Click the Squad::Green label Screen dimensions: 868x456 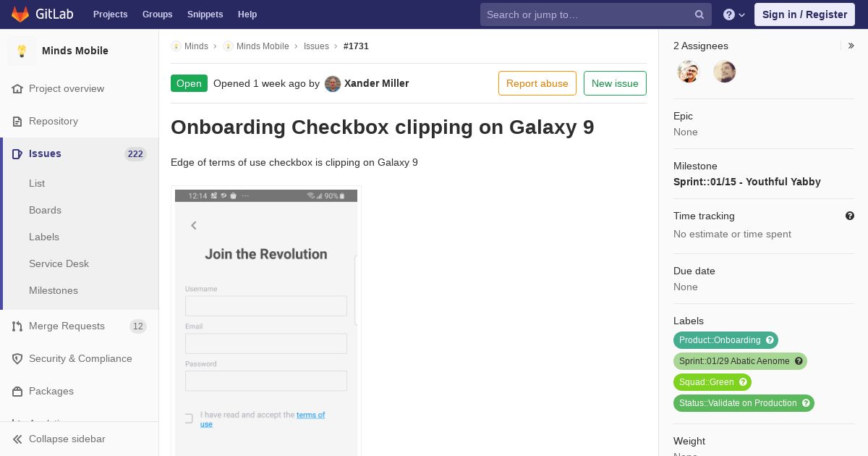[707, 382]
